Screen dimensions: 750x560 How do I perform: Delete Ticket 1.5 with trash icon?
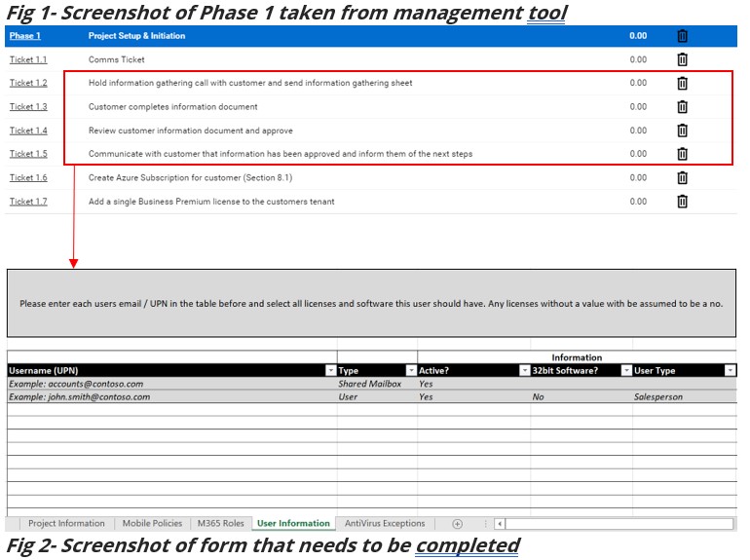[x=682, y=154]
